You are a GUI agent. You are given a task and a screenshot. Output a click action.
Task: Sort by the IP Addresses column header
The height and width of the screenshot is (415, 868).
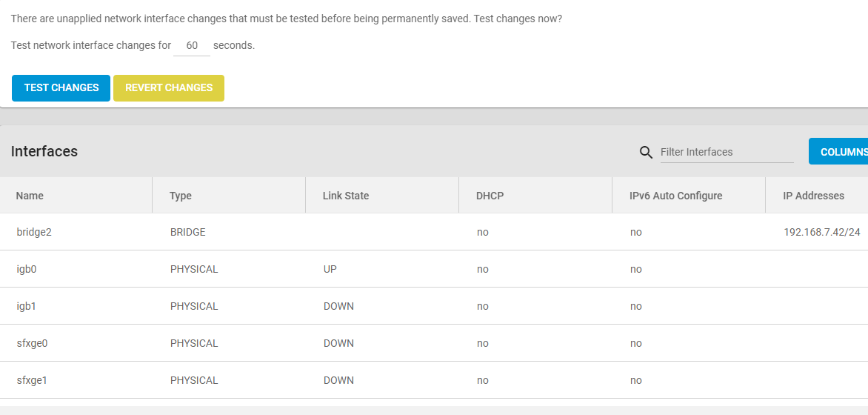coord(813,196)
